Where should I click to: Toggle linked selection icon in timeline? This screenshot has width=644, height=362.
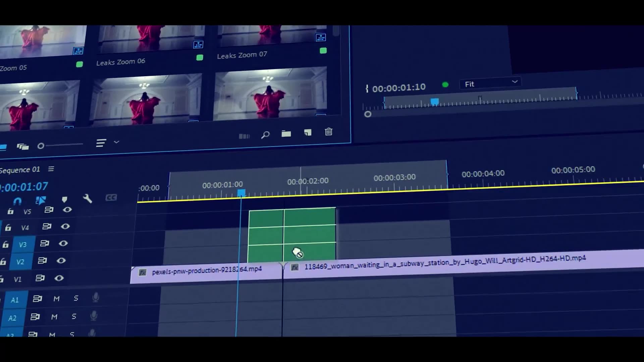click(x=41, y=200)
